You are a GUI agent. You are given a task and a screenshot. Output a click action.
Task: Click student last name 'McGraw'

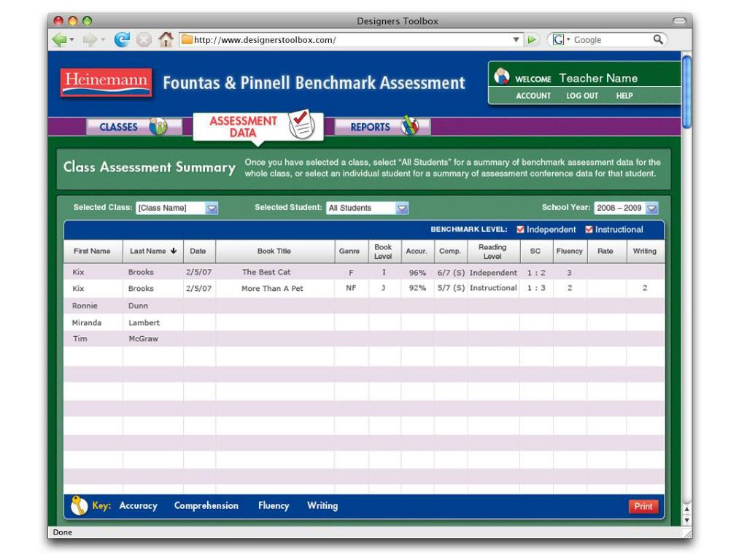tap(143, 338)
